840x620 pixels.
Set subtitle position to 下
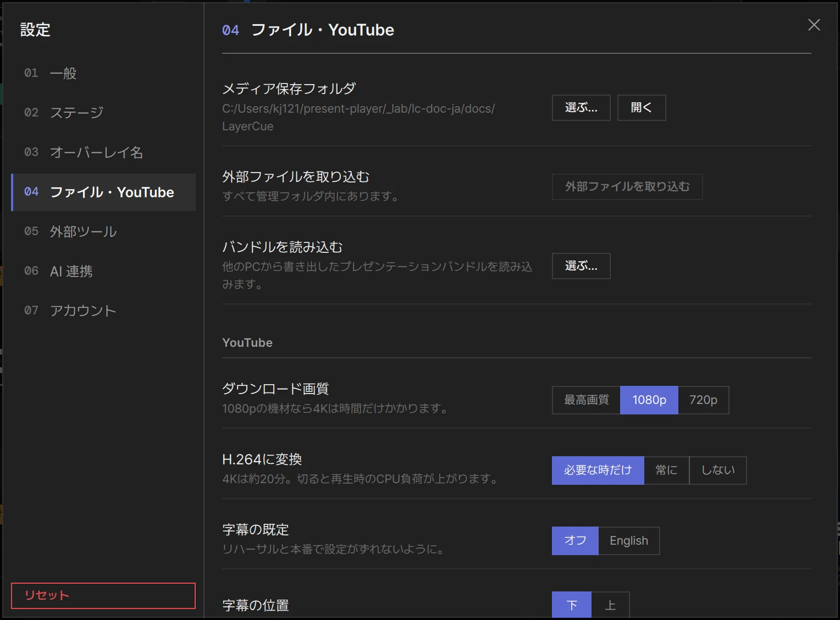point(572,605)
